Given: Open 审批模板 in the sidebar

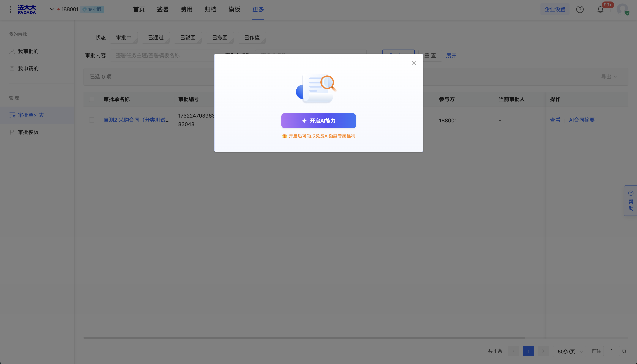Looking at the screenshot, I should pyautogui.click(x=28, y=132).
